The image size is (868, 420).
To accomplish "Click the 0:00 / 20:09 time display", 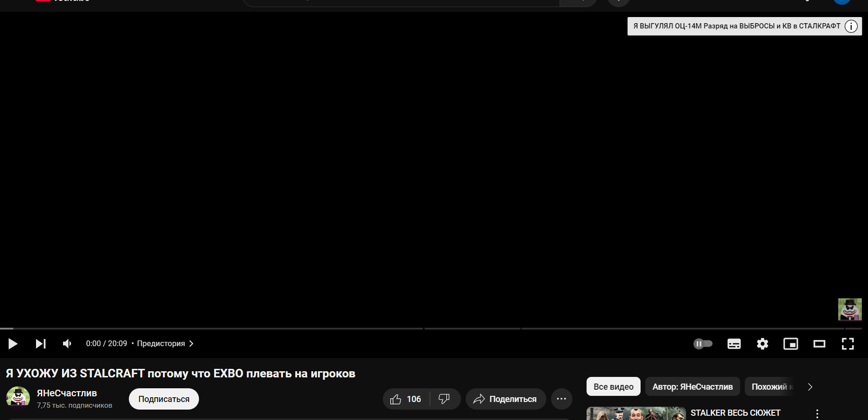I will 107,344.
